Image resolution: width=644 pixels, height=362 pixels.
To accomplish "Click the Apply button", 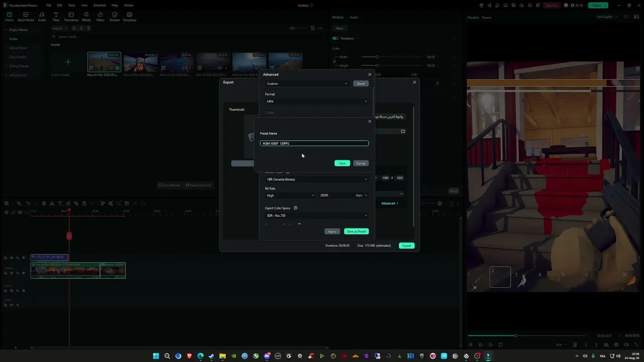I will coord(332,231).
